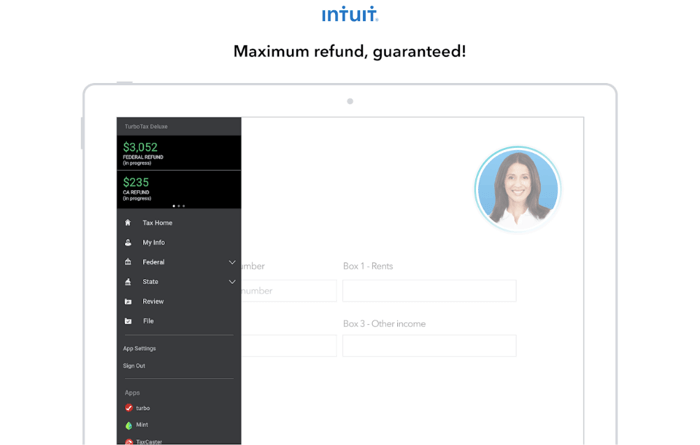Expand the Federal section chevron
Image resolution: width=700 pixels, height=445 pixels.
[x=232, y=262]
